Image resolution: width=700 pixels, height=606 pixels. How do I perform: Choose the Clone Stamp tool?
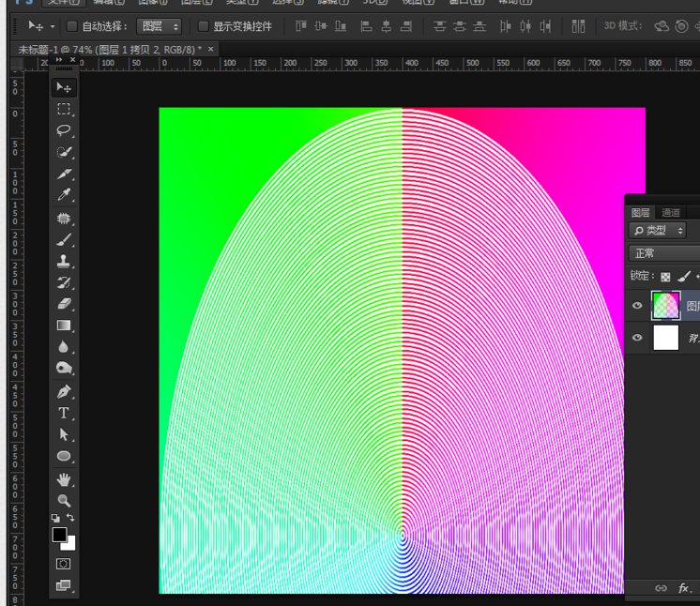click(64, 261)
